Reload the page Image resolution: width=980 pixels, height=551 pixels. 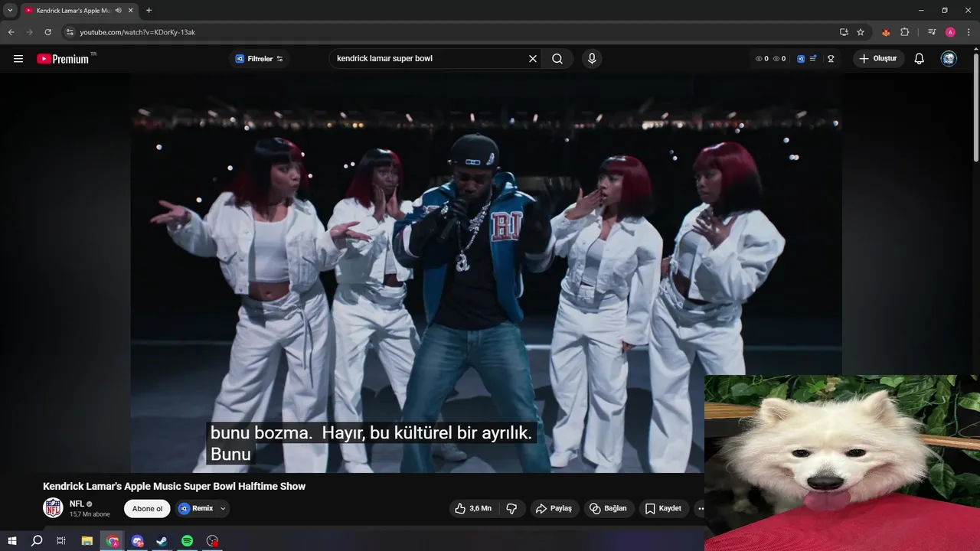click(x=47, y=32)
